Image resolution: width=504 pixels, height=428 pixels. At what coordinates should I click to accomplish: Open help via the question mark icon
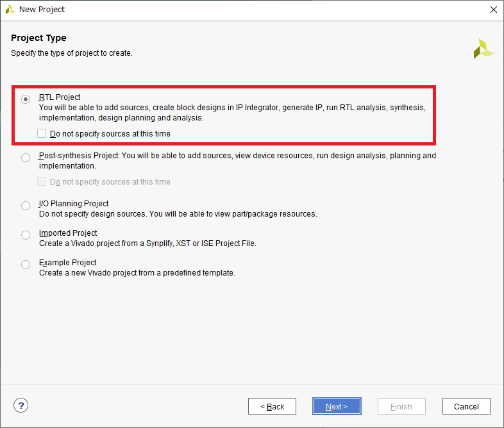point(21,406)
